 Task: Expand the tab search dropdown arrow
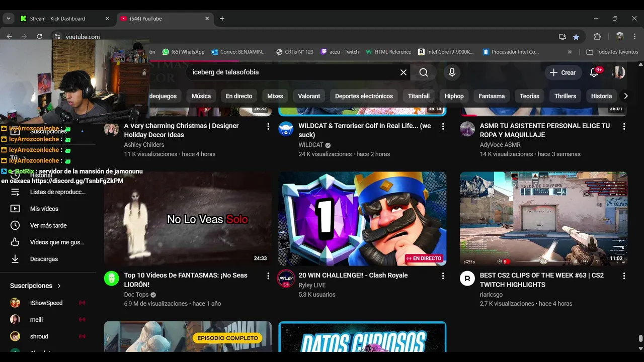point(8,19)
